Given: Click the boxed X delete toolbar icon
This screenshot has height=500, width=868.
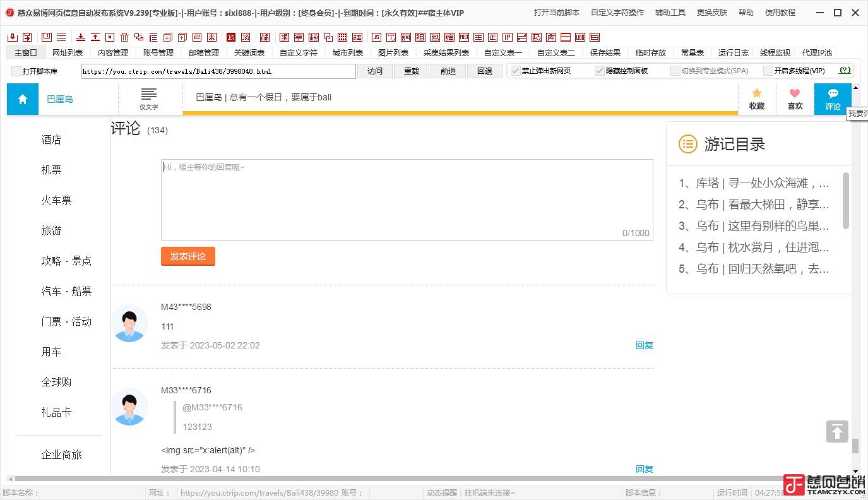Looking at the screenshot, I should (x=110, y=37).
